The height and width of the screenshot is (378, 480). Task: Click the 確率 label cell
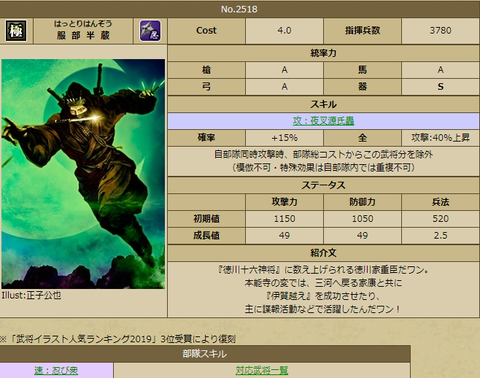tap(206, 138)
